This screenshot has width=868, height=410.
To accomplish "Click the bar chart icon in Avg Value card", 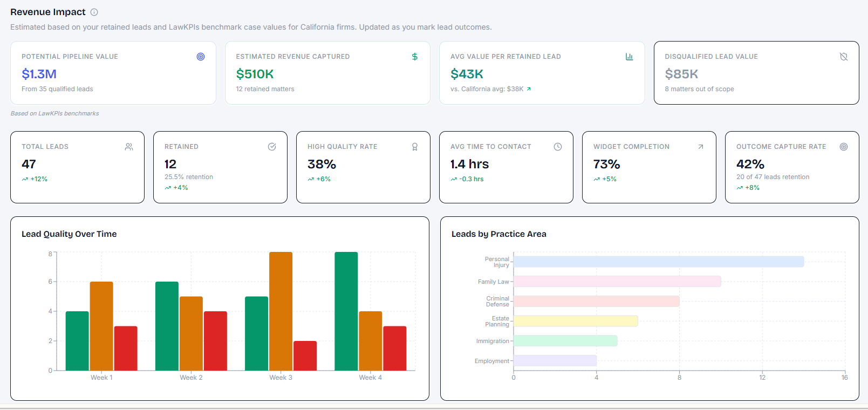I will (629, 57).
